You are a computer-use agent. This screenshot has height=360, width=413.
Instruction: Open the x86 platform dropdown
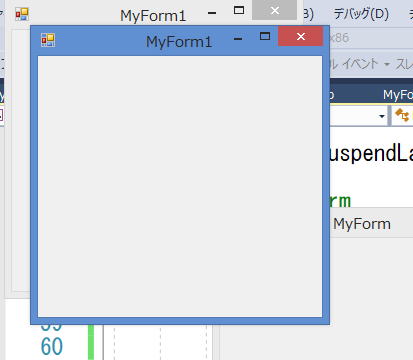click(339, 38)
